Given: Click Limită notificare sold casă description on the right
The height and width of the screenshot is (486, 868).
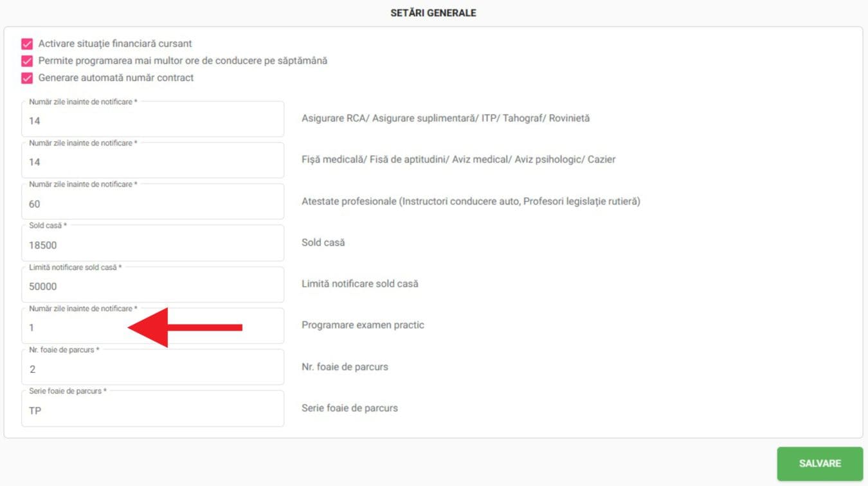Looking at the screenshot, I should pos(359,283).
